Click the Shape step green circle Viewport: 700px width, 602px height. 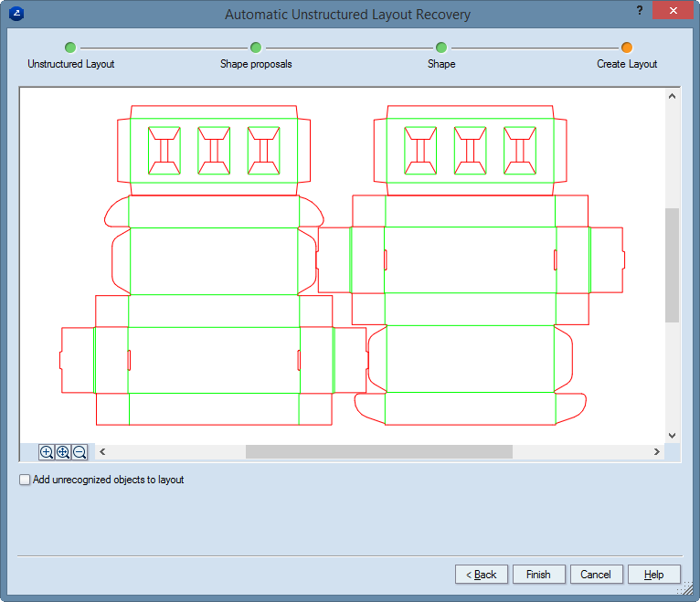(441, 48)
